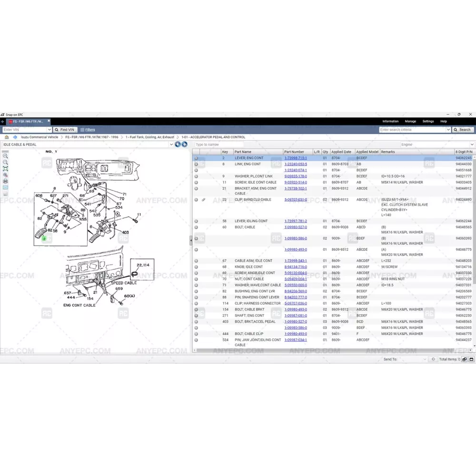This screenshot has width=476, height=476.
Task: Click the previous illustration arrow button
Action: click(x=178, y=144)
